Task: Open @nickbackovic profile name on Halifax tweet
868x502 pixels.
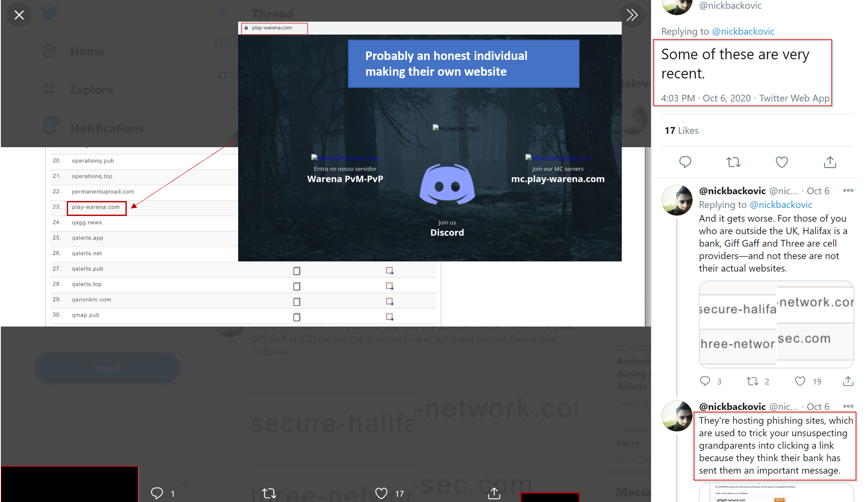Action: click(x=732, y=191)
